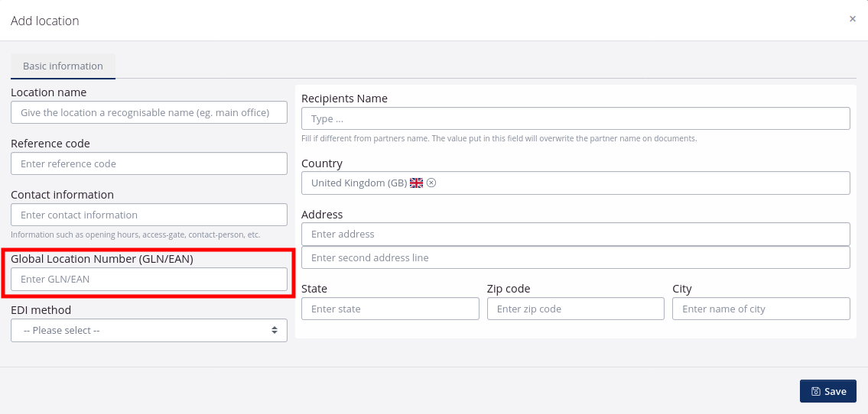868x414 pixels.
Task: Click the EDI method label text
Action: click(x=41, y=310)
